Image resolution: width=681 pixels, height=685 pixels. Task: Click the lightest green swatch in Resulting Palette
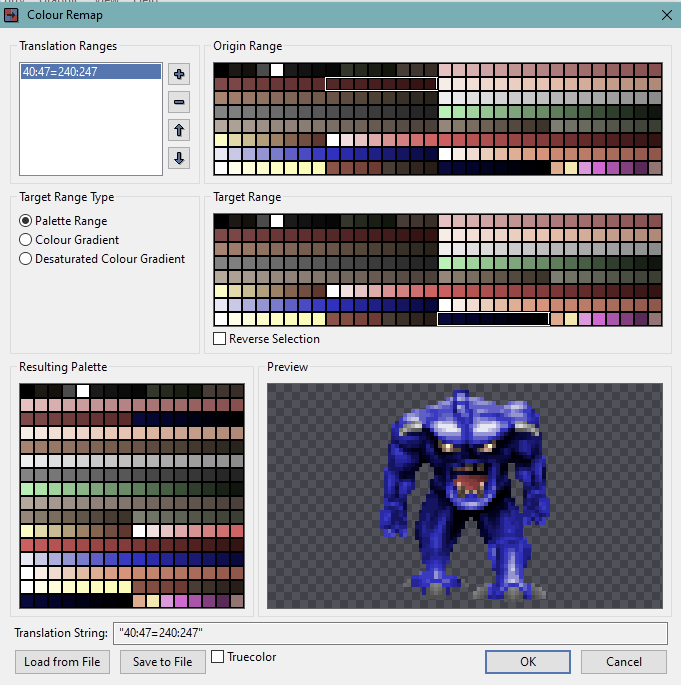27,489
